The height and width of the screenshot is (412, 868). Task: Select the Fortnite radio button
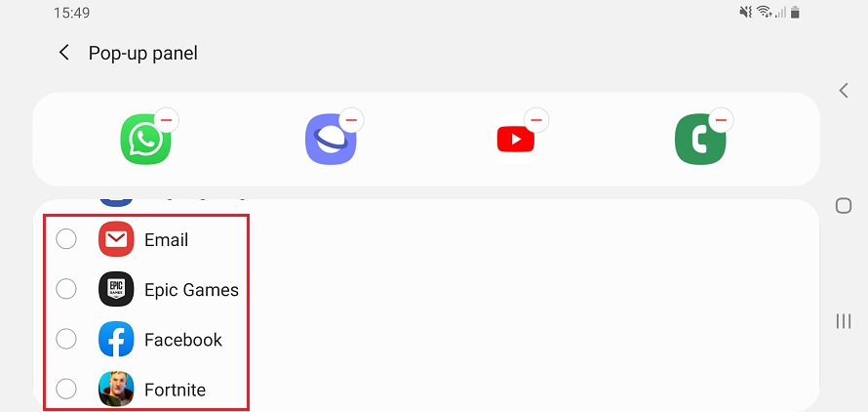pos(66,389)
